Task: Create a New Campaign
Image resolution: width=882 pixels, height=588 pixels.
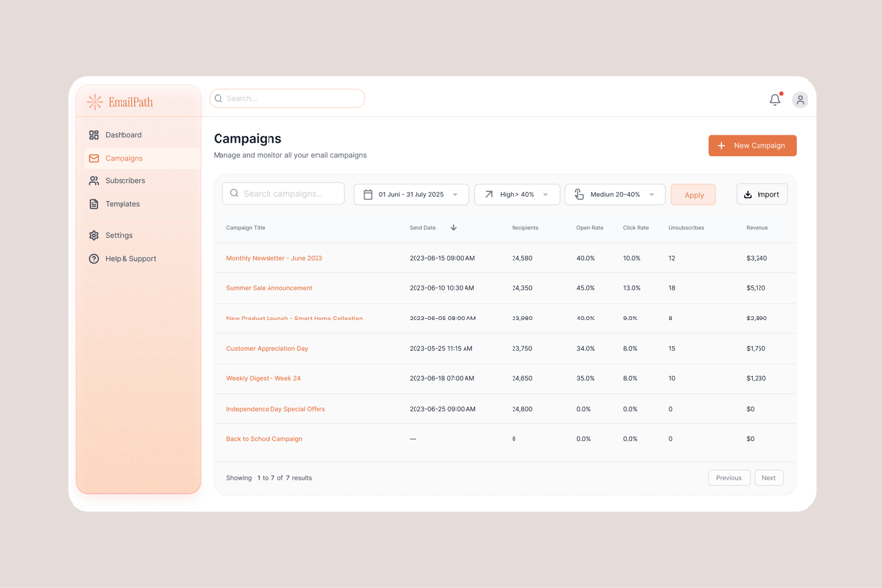Action: click(x=752, y=146)
